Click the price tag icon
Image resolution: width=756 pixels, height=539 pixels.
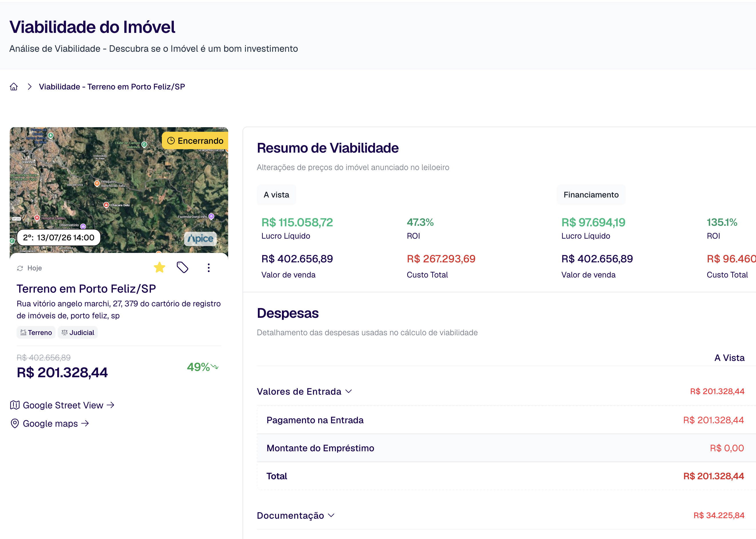coord(183,267)
